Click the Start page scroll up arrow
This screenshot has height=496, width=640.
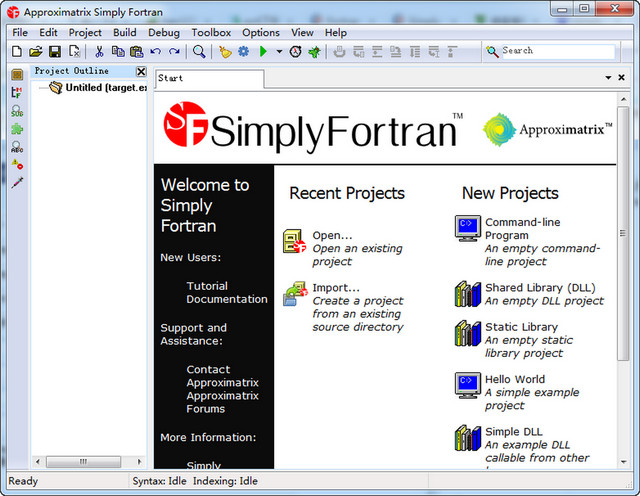[623, 99]
